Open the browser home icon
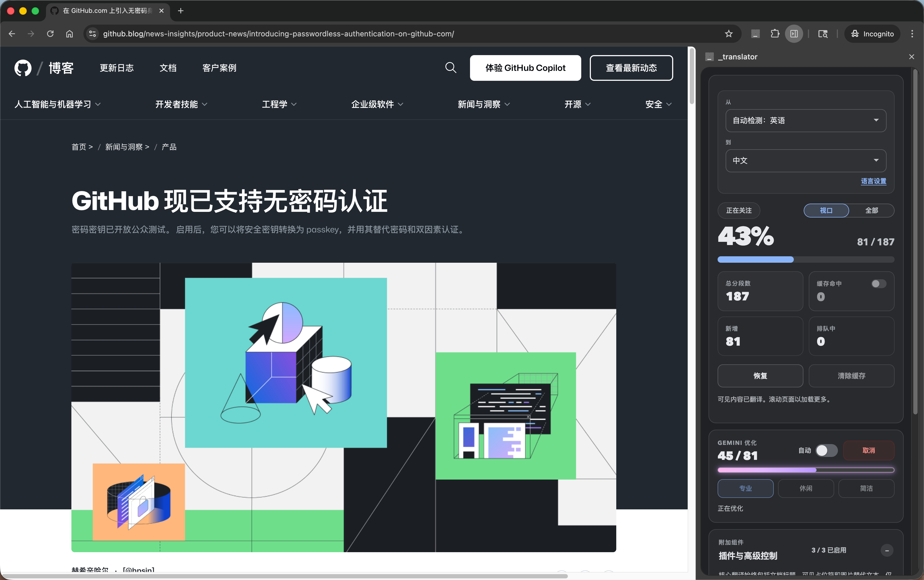This screenshot has width=924, height=580. coord(69,34)
